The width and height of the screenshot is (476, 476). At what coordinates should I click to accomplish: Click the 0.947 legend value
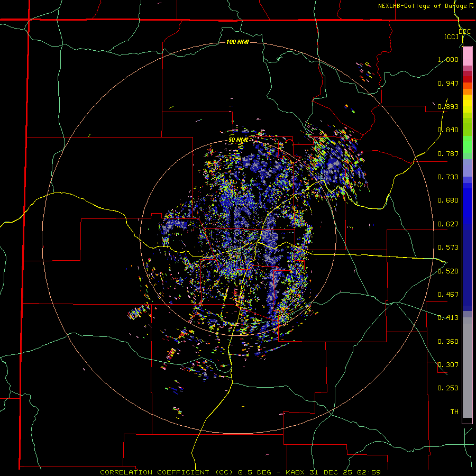[448, 83]
